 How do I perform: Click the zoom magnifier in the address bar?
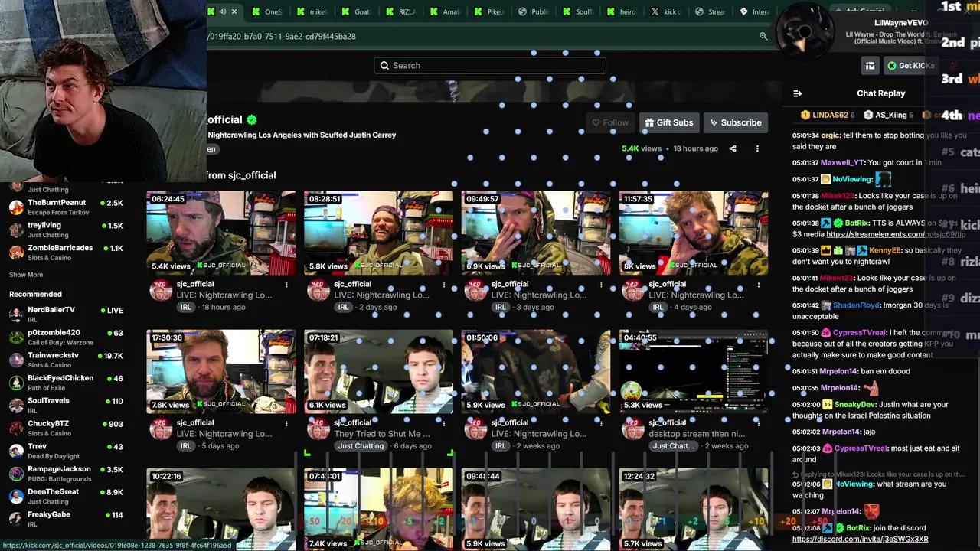[763, 36]
